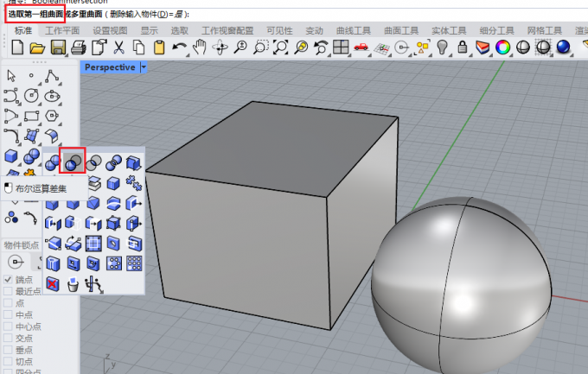Select the circle tool in left toolbar

pyautogui.click(x=31, y=96)
